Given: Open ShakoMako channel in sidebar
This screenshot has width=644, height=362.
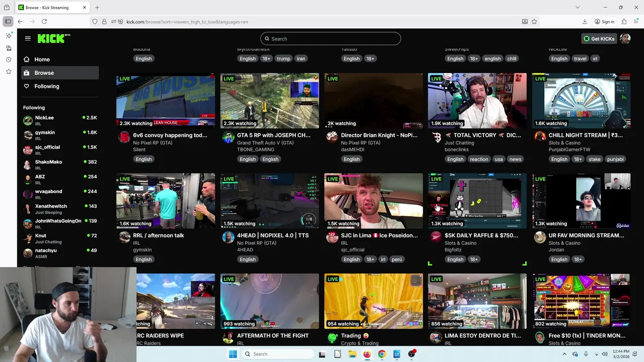Looking at the screenshot, I should pos(60,164).
